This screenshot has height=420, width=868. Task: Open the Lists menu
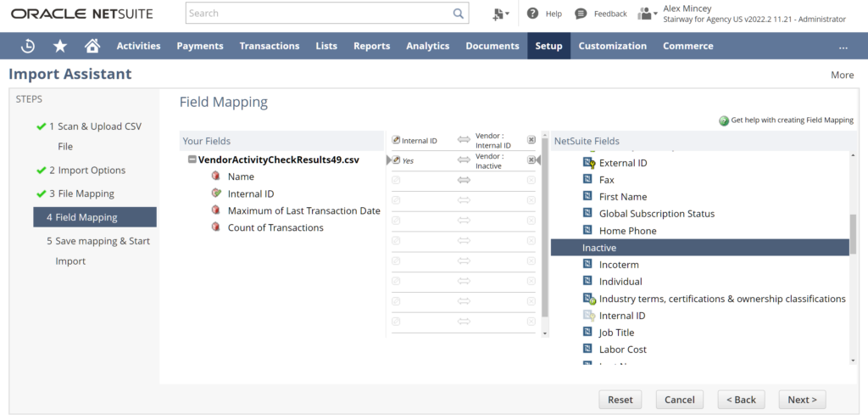(326, 46)
